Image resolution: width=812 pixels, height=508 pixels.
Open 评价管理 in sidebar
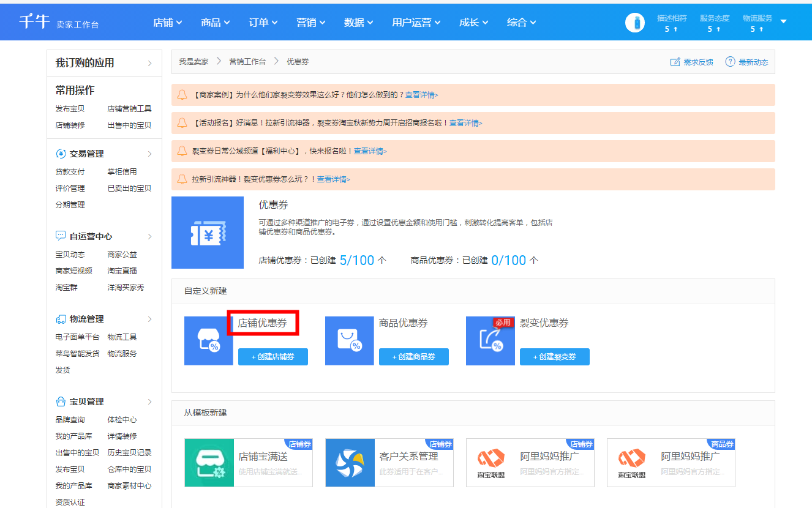pos(70,189)
